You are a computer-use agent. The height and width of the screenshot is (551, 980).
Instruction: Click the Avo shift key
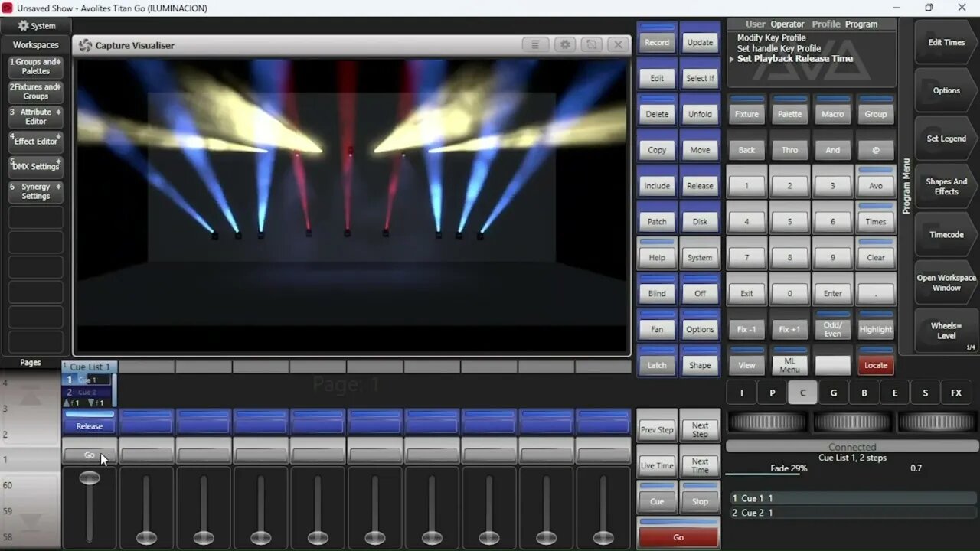tap(876, 181)
